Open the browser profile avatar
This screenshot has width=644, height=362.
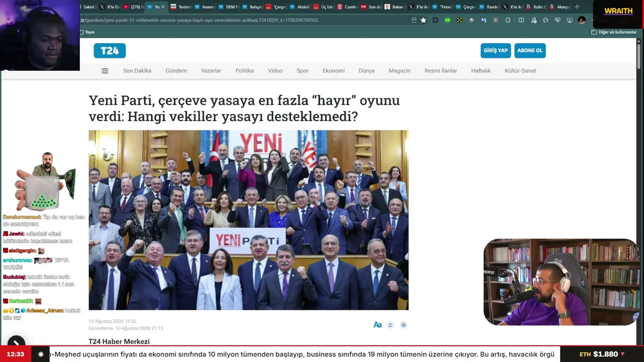tap(582, 20)
